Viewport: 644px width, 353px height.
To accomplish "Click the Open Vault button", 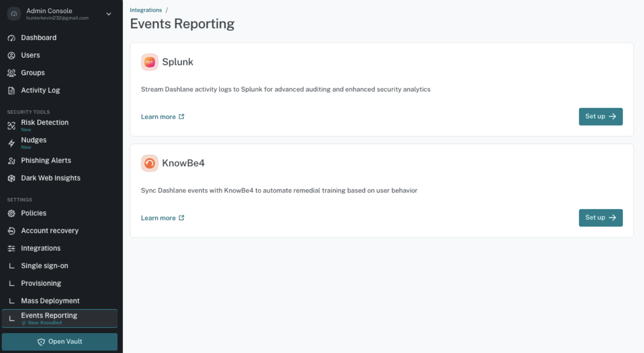I will pos(60,342).
